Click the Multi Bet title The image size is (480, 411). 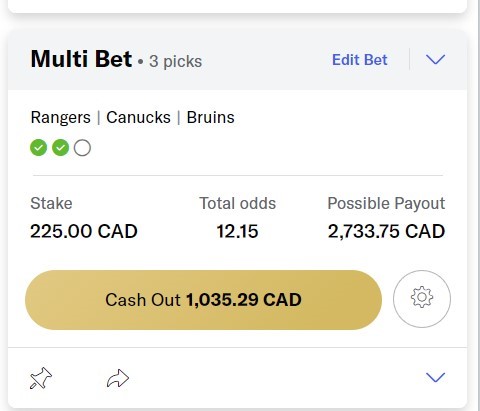(81, 59)
